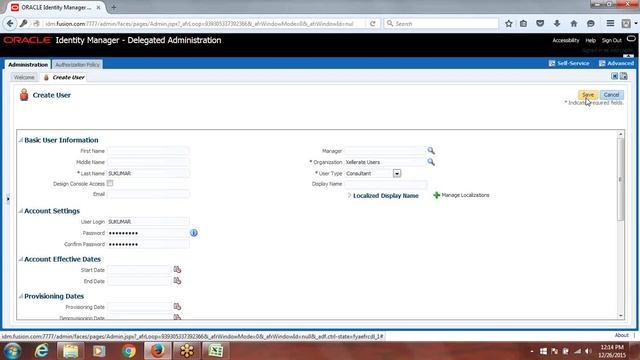Click Password input field
640x360 pixels.
tap(148, 233)
